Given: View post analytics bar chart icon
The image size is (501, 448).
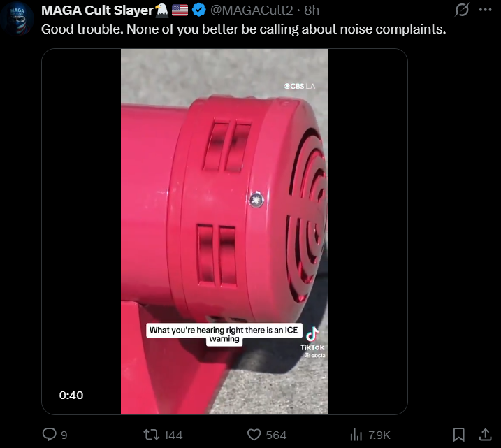Looking at the screenshot, I should [356, 435].
